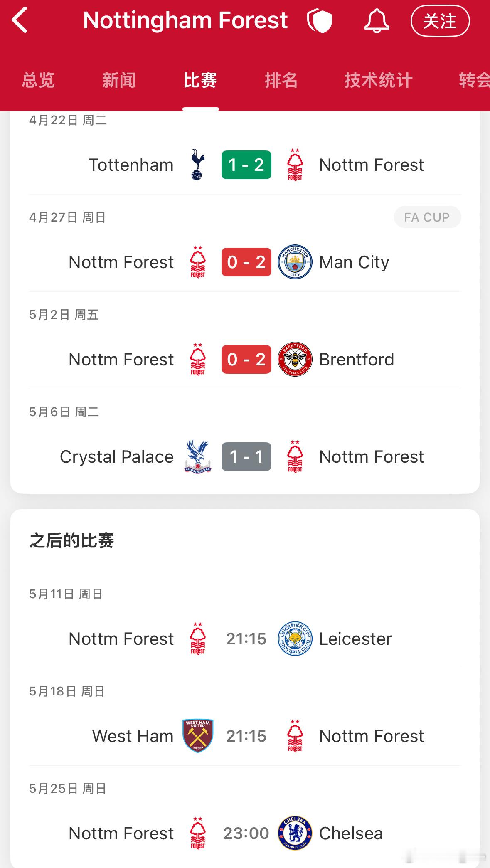This screenshot has width=490, height=868.
Task: Open the 23:00 Chelsea fixture time
Action: pyautogui.click(x=246, y=833)
